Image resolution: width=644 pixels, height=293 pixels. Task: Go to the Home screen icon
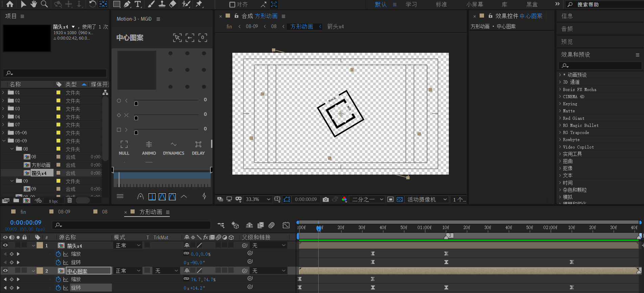pyautogui.click(x=10, y=4)
